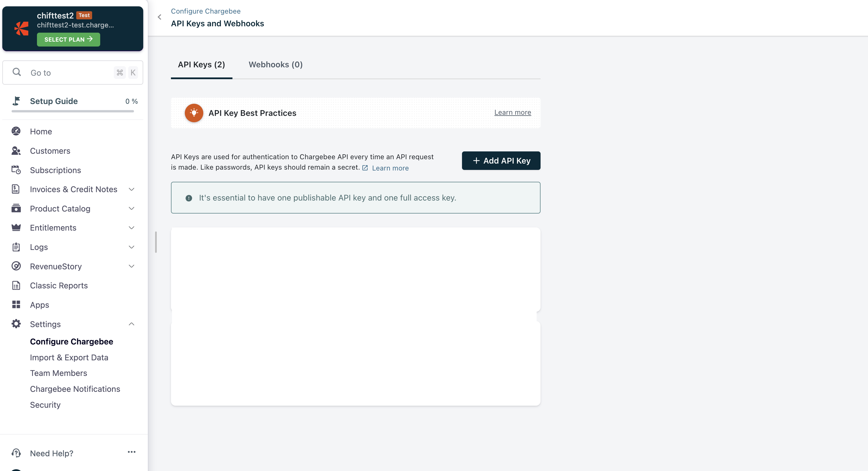Click the Entitlements crown icon

pos(16,228)
